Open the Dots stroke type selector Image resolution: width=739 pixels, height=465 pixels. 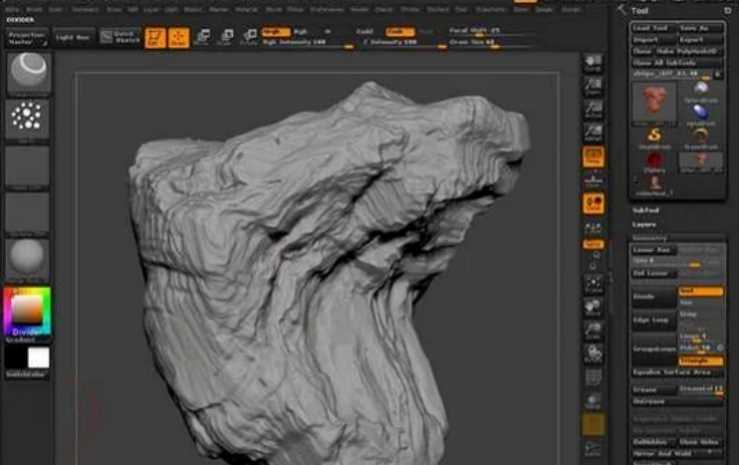27,118
